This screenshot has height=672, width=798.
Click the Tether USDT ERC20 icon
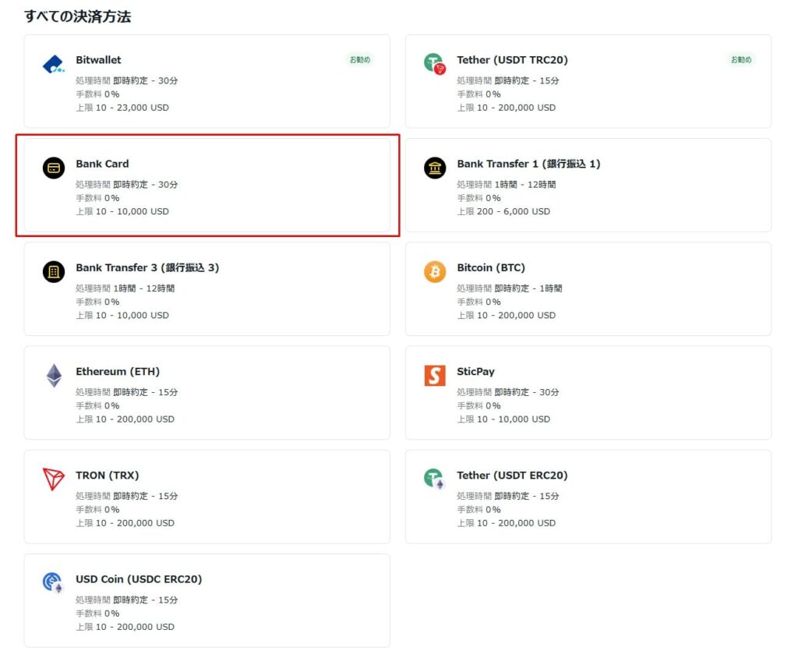click(434, 479)
